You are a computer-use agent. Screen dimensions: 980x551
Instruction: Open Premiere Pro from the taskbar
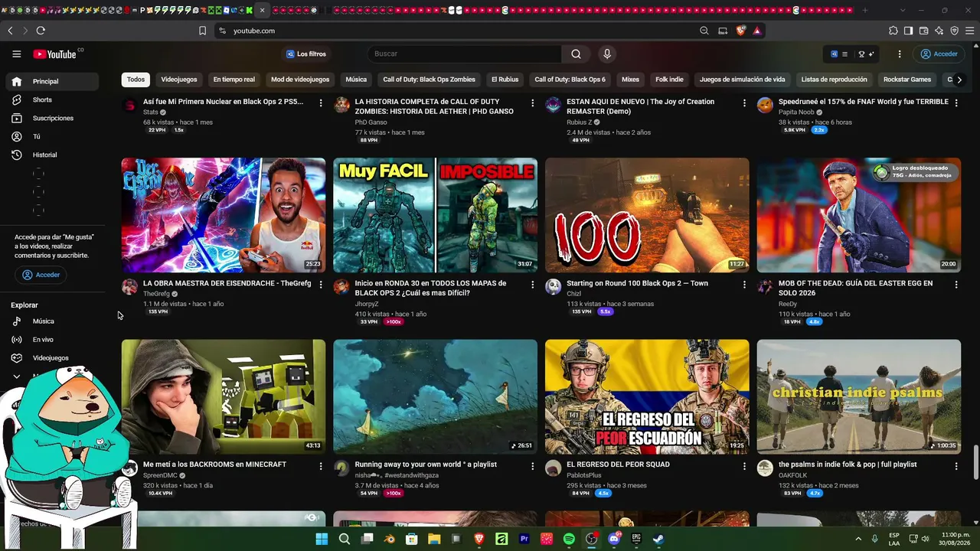point(524,539)
